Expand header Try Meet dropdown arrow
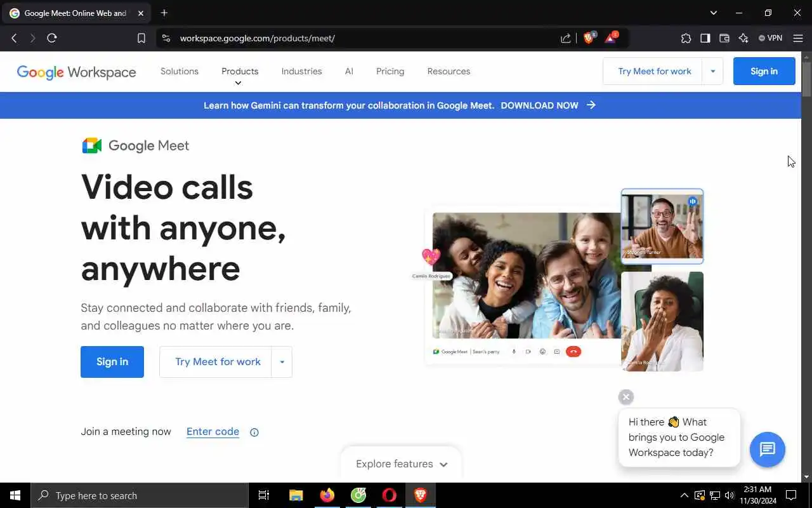Screen dimensions: 812x508 712,71
